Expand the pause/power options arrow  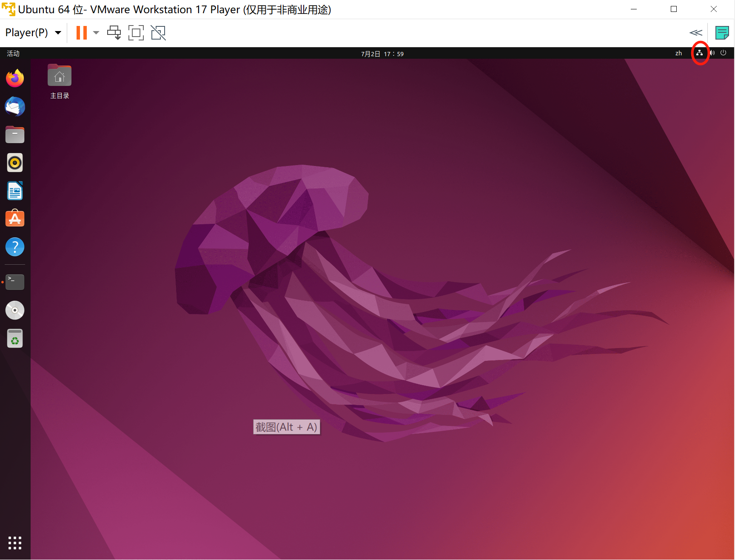(x=96, y=33)
